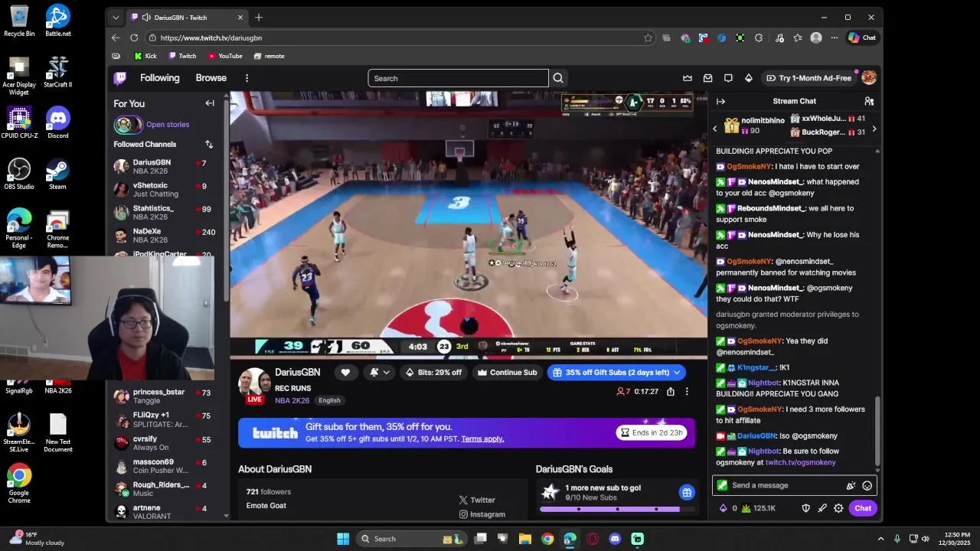Open the Windows Start menu
Screen dimensions: 980x551
coord(343,539)
